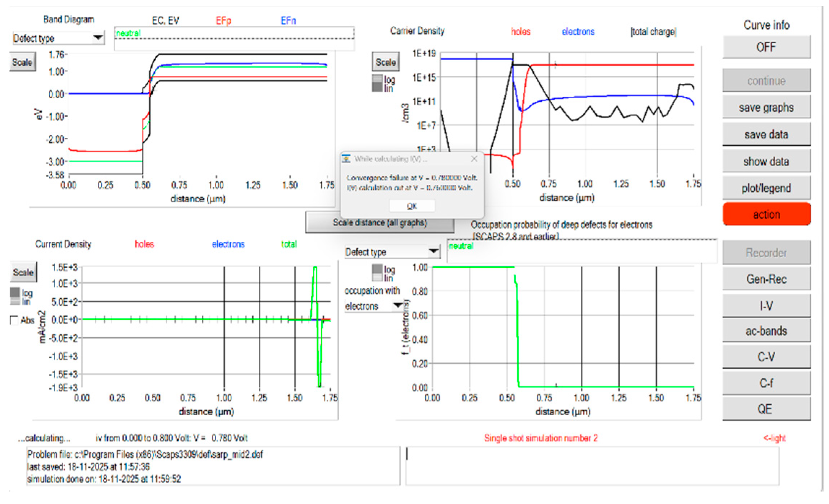Click Scale distance (all graphs)

(379, 223)
